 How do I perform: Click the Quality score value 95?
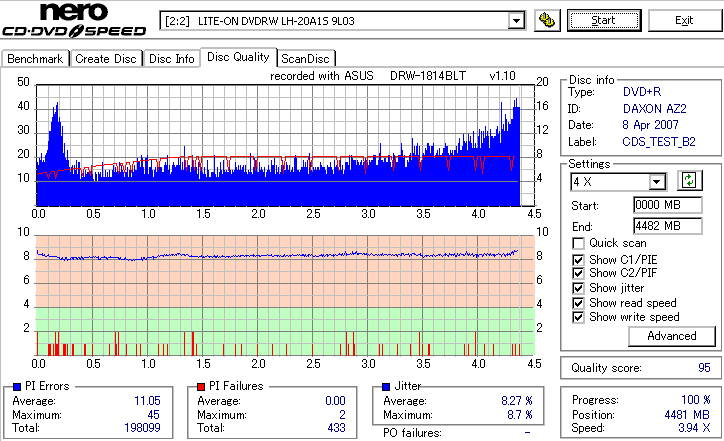tap(704, 368)
